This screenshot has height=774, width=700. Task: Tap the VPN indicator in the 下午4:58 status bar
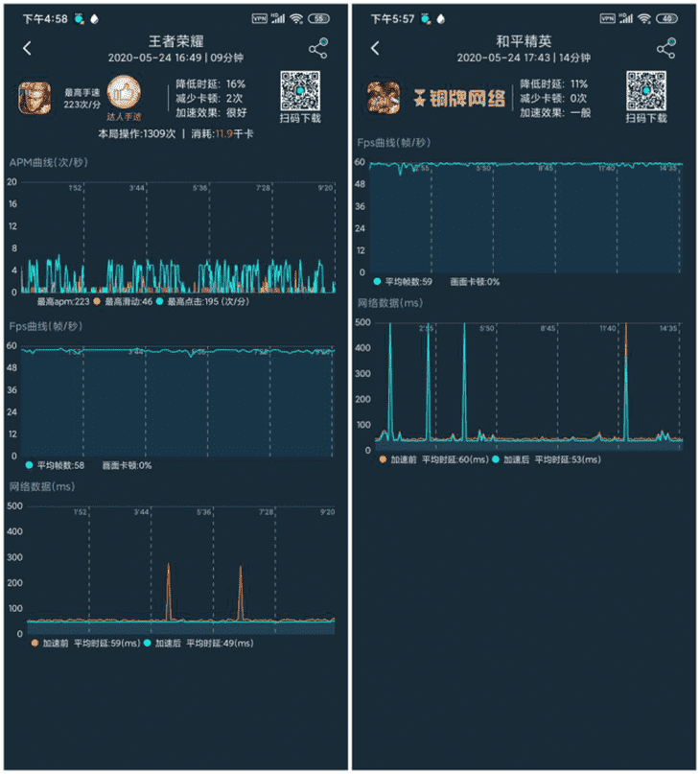(259, 19)
